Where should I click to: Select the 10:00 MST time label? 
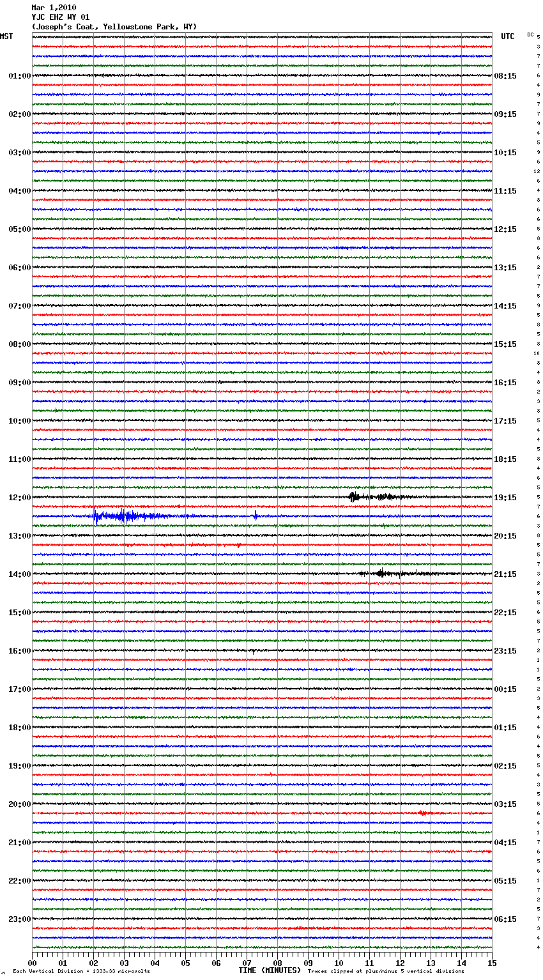[x=20, y=421]
